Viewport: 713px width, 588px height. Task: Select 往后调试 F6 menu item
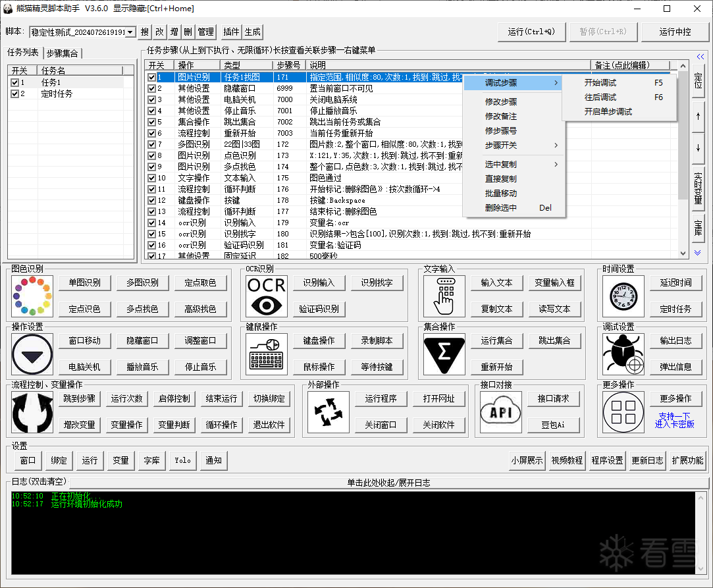[620, 97]
